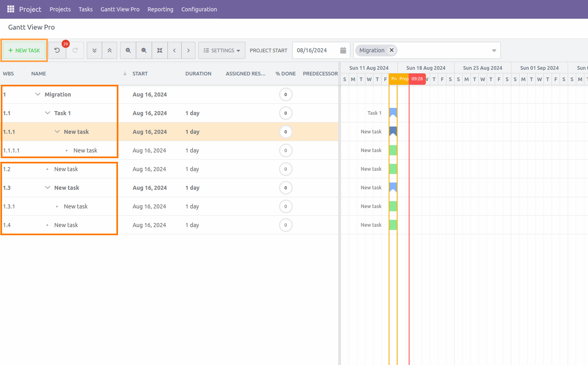Navigate timeline left with the back arrow
The image size is (588, 365).
click(x=174, y=50)
